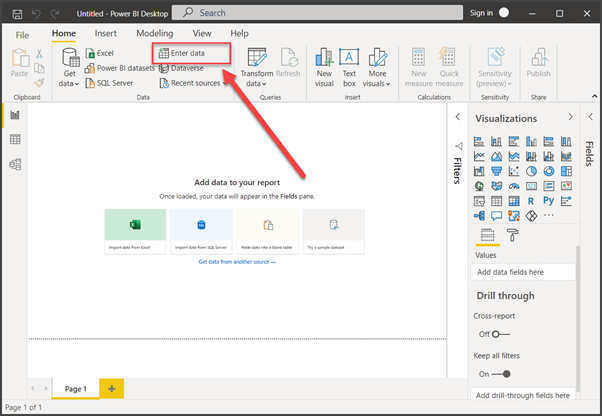
Task: Select the Map globe visual
Action: click(479, 186)
